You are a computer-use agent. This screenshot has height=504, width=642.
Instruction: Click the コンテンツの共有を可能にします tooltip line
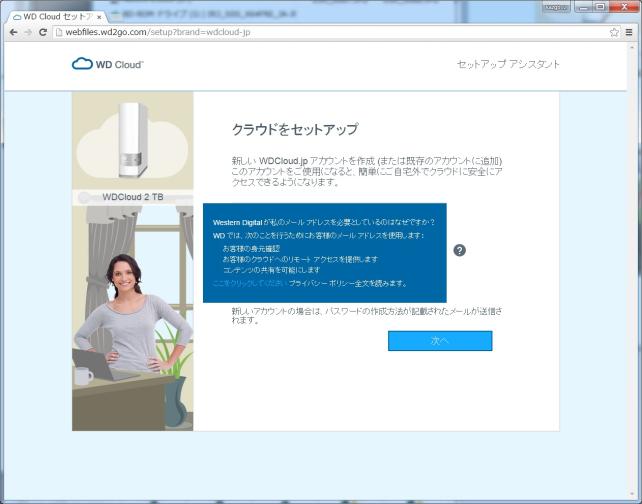[x=271, y=270]
